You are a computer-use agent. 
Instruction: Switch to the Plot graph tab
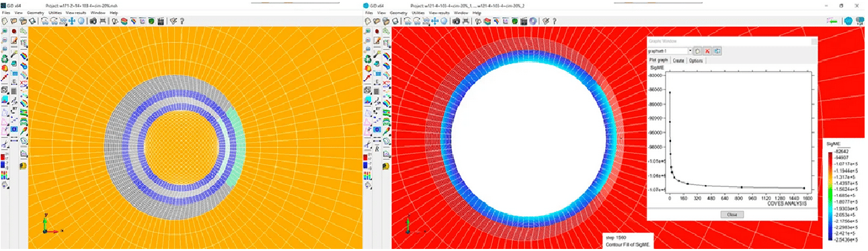[x=658, y=61]
